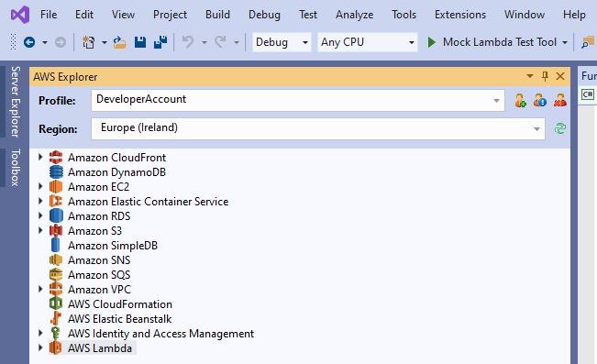
Task: Expand the AWS Lambda node
Action: pos(40,347)
